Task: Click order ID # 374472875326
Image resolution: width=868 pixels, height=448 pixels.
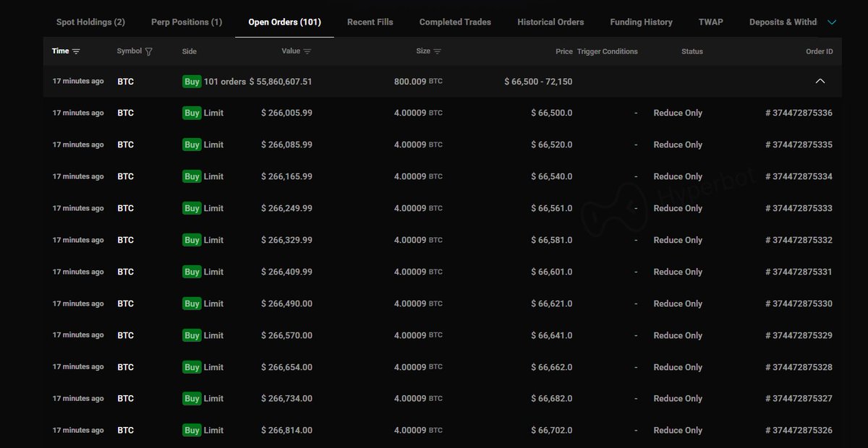Action: pyautogui.click(x=799, y=431)
